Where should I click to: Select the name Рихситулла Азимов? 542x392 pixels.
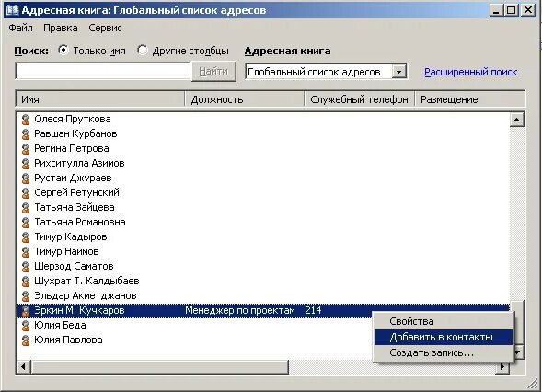pyautogui.click(x=79, y=164)
